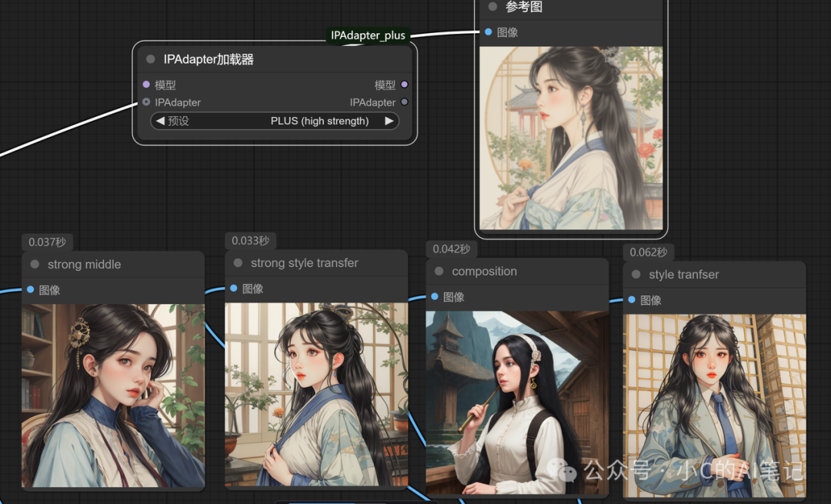Open the composition output image
Screen dimensions: 831x504
pyautogui.click(x=517, y=402)
